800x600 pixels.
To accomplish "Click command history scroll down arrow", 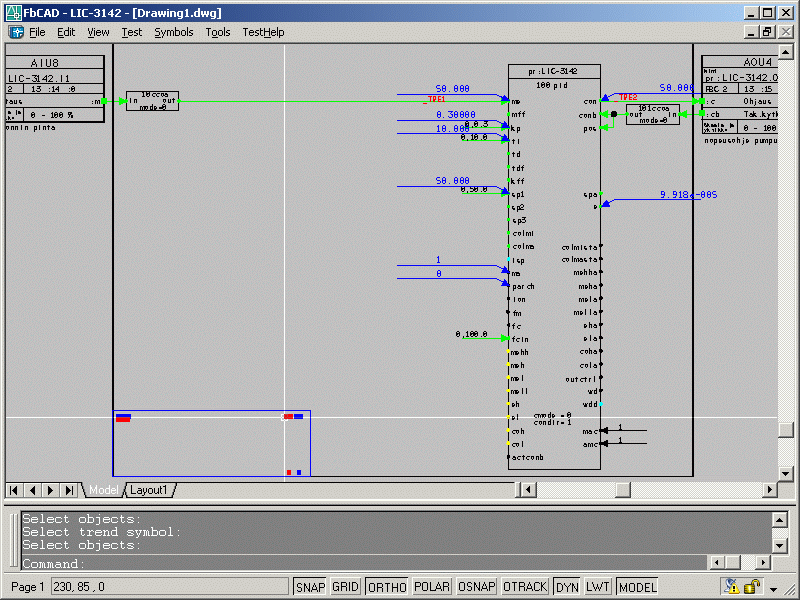I will 779,545.
